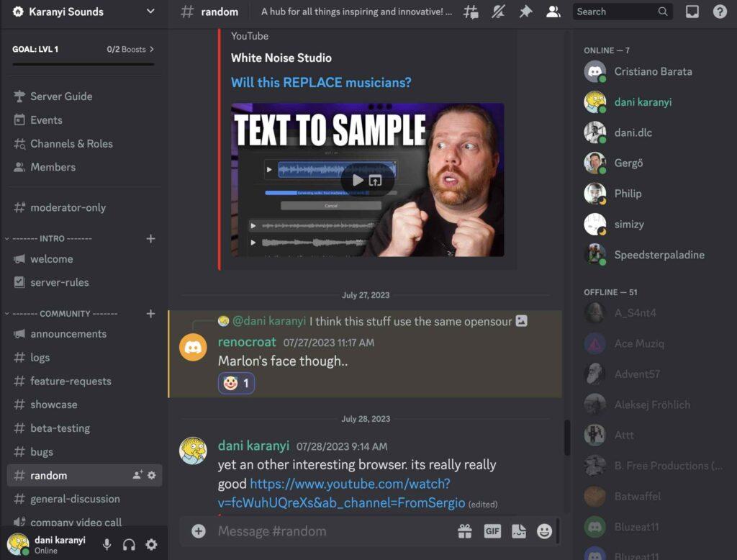Open Karanyi Sounds server dropdown
The height and width of the screenshot is (560, 737).
(150, 12)
